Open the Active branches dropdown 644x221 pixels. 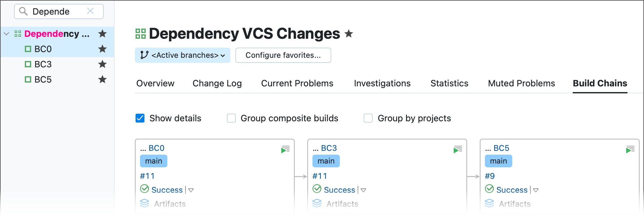coord(183,55)
